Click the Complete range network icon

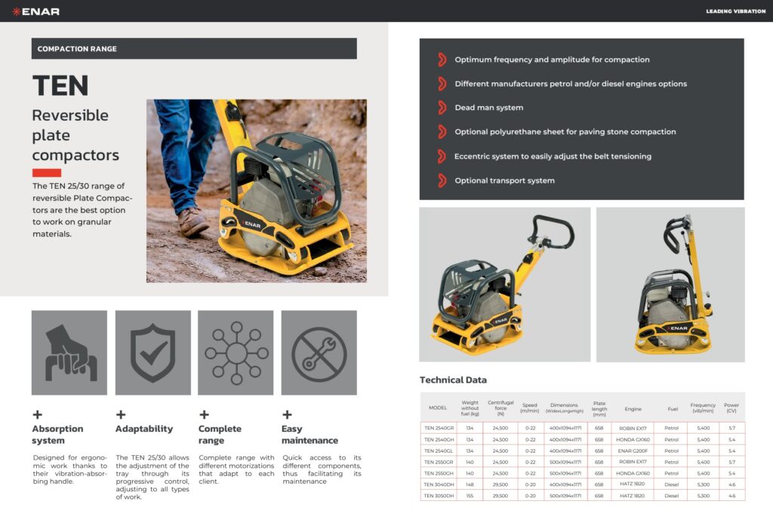(236, 352)
